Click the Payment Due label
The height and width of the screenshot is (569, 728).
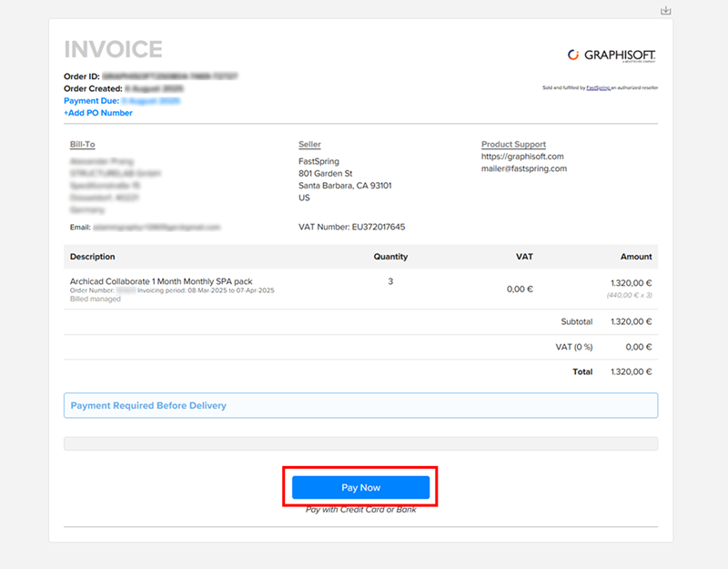click(x=92, y=101)
